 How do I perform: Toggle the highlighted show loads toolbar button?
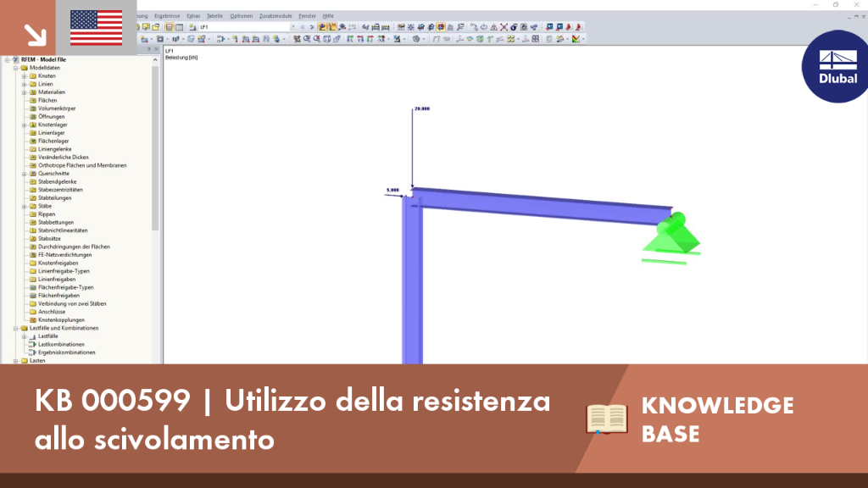tap(322, 27)
